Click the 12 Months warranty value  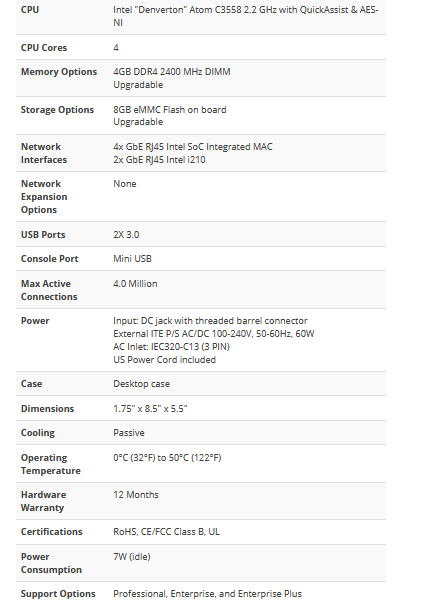[136, 495]
